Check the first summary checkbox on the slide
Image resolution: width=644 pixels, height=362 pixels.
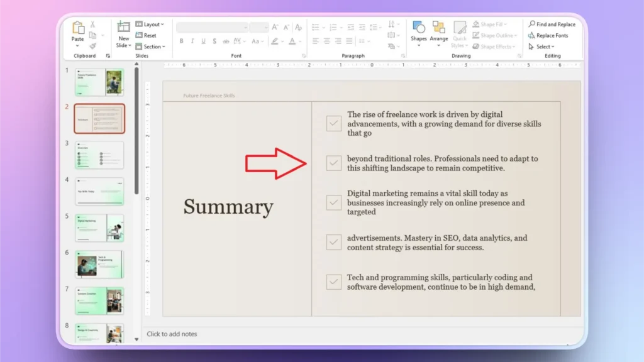click(x=333, y=123)
